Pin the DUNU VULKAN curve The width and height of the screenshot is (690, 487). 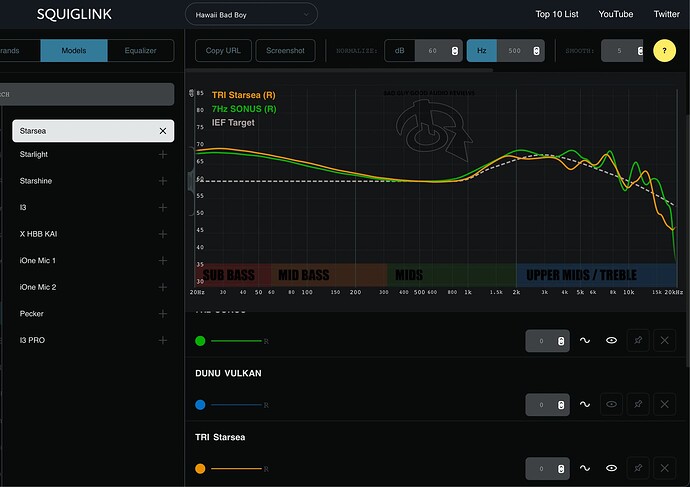638,404
